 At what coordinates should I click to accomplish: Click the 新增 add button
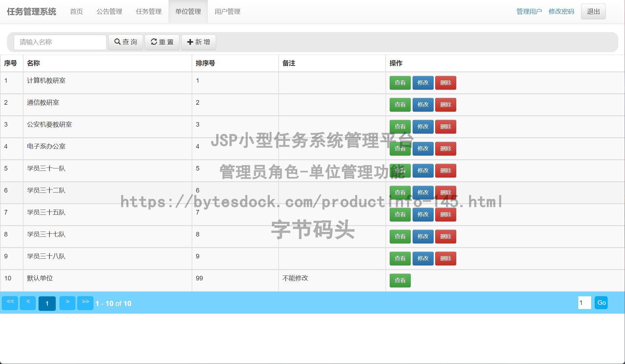coord(198,42)
